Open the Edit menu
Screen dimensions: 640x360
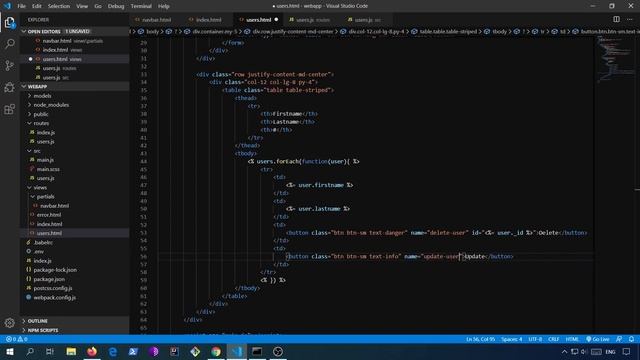[37, 6]
